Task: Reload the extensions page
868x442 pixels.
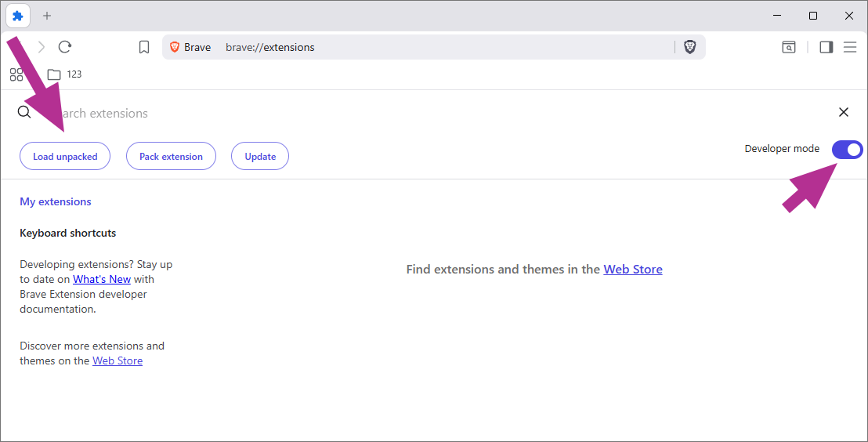Action: point(65,47)
